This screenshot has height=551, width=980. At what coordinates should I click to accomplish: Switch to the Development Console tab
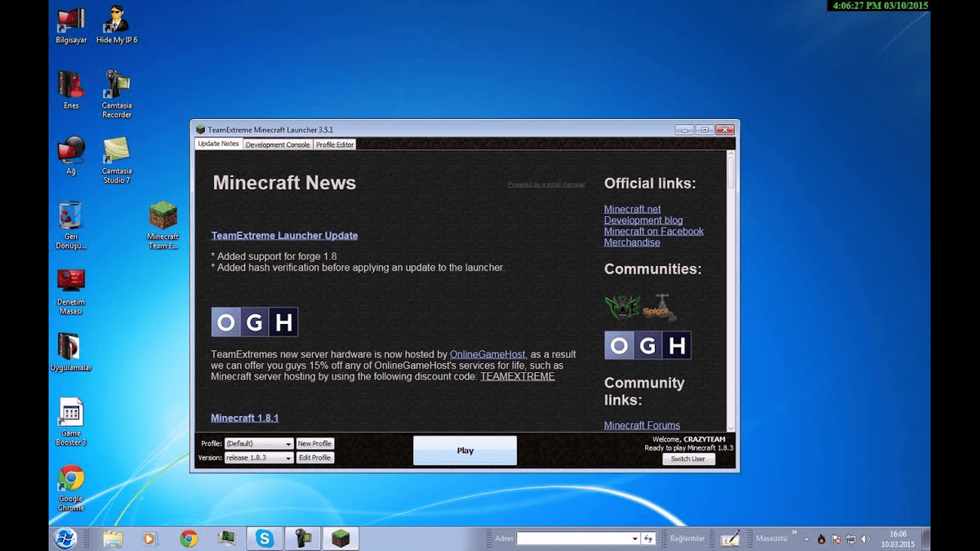point(278,144)
